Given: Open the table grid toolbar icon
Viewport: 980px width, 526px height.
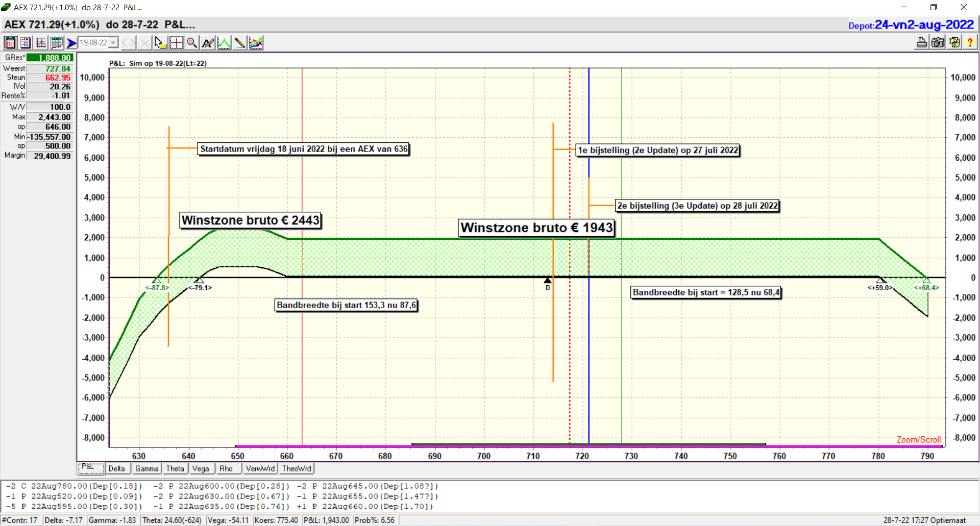Looking at the screenshot, I should 57,43.
